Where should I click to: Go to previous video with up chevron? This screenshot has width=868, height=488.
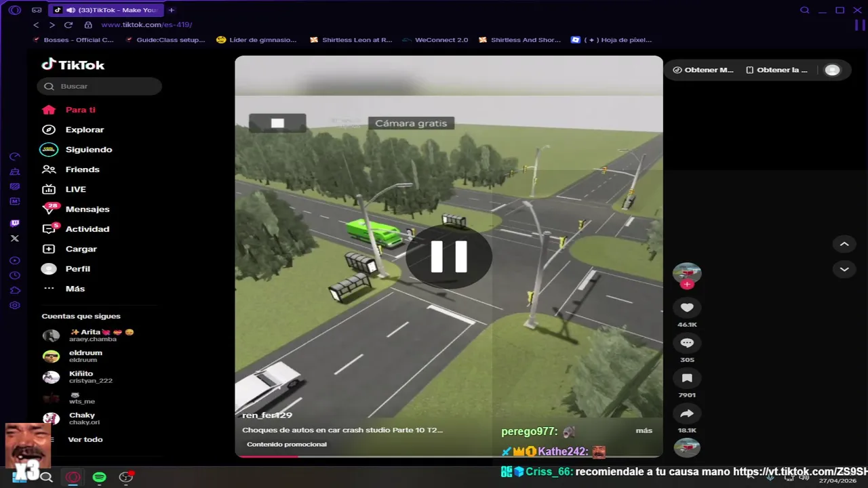click(844, 244)
